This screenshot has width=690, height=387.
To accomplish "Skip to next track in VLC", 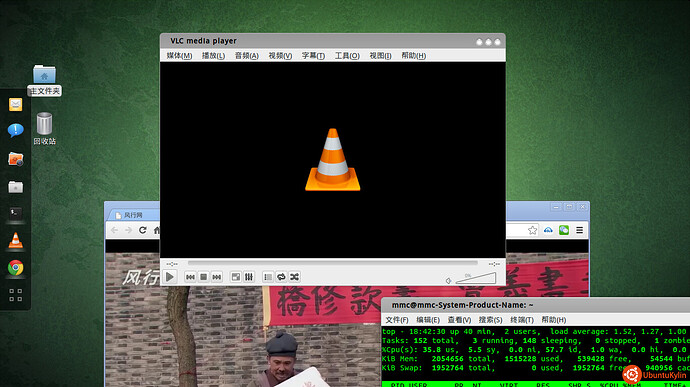I will click(217, 277).
